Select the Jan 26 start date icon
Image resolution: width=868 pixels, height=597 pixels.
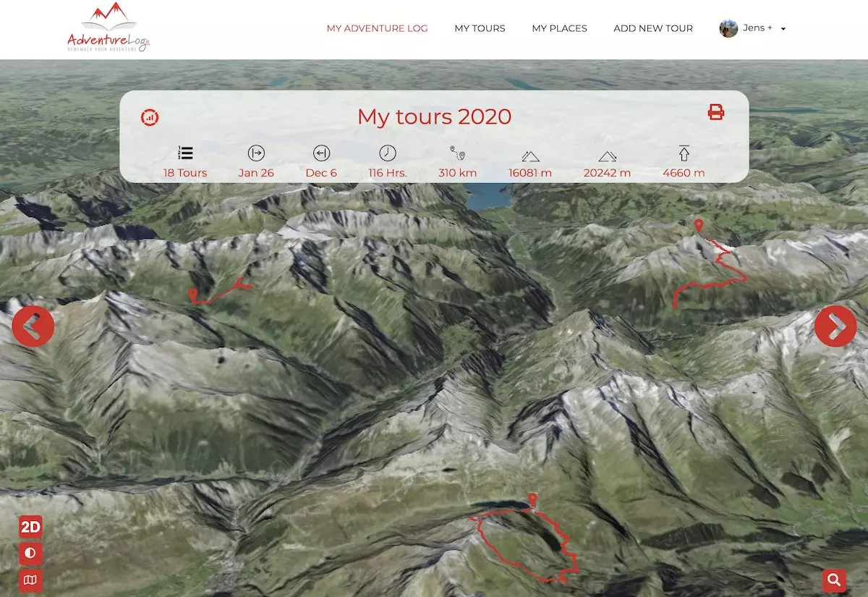click(x=255, y=153)
